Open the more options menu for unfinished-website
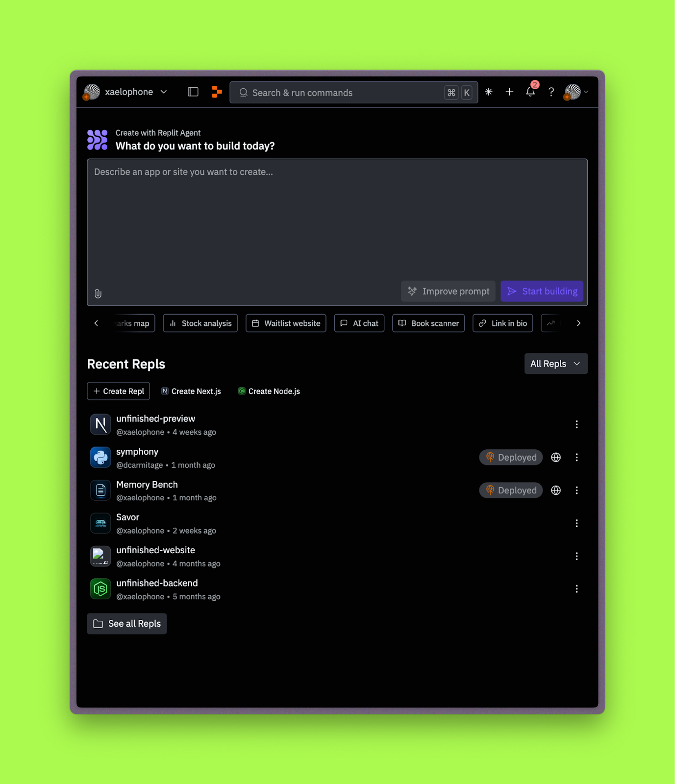675x784 pixels. coord(576,556)
